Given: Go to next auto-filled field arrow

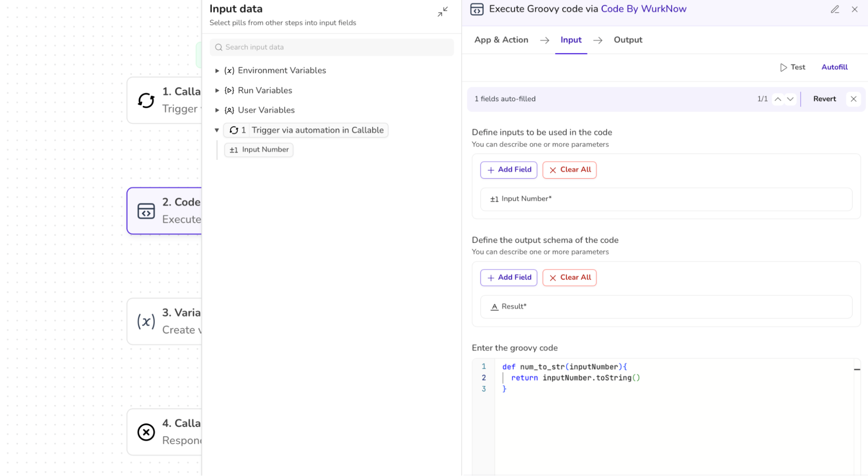Looking at the screenshot, I should [x=790, y=99].
